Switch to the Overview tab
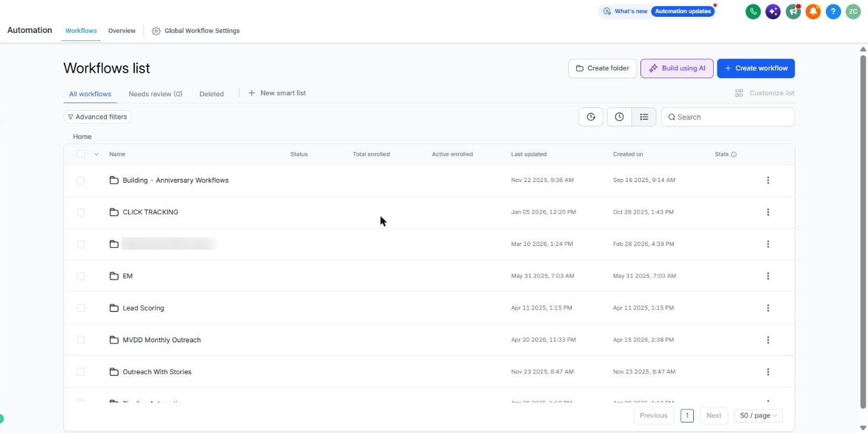The height and width of the screenshot is (433, 868). (122, 30)
